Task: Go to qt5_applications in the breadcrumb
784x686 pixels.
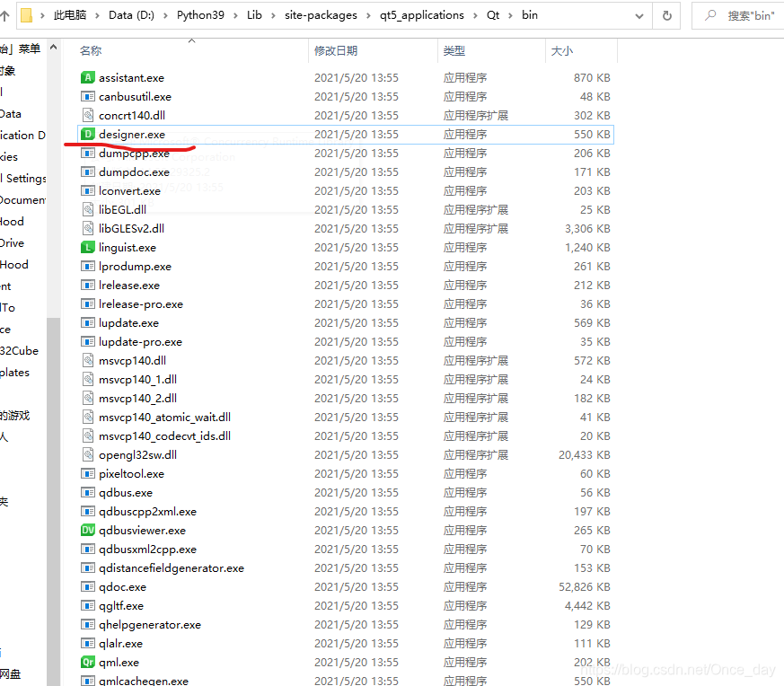Action: pyautogui.click(x=422, y=15)
